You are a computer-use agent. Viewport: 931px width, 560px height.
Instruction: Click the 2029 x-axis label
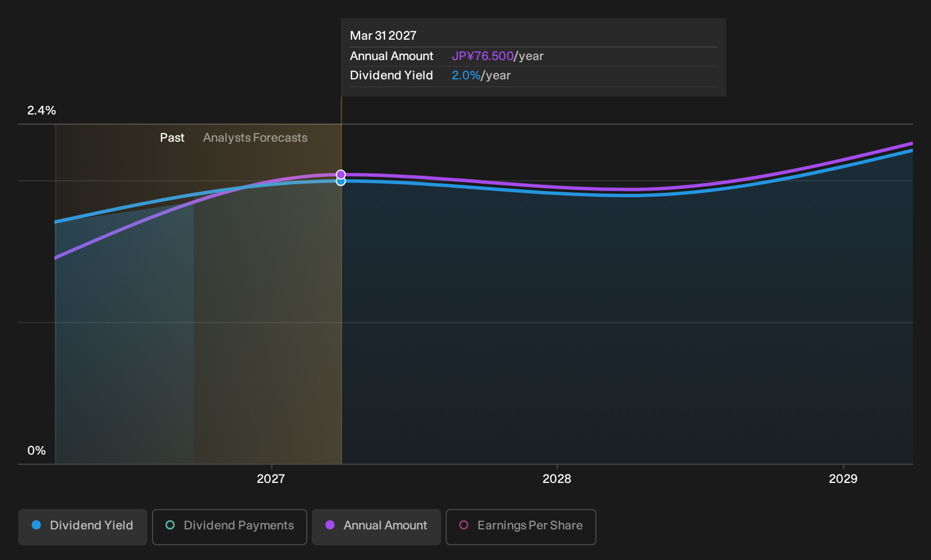point(843,479)
